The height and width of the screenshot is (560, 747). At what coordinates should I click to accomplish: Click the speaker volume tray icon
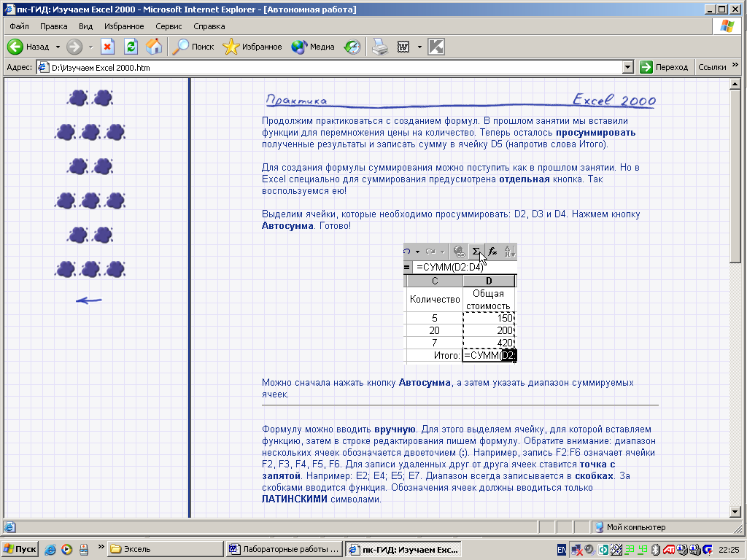[x=589, y=550]
